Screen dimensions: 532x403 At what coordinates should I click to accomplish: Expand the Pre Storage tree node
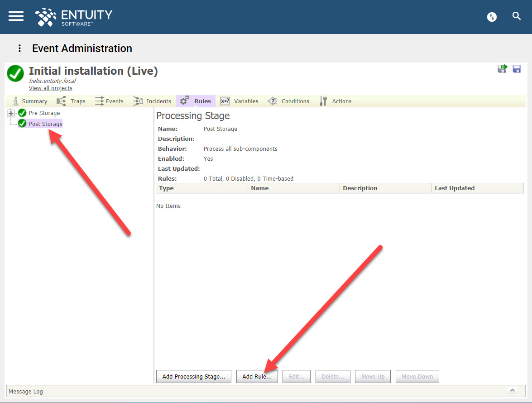10,113
